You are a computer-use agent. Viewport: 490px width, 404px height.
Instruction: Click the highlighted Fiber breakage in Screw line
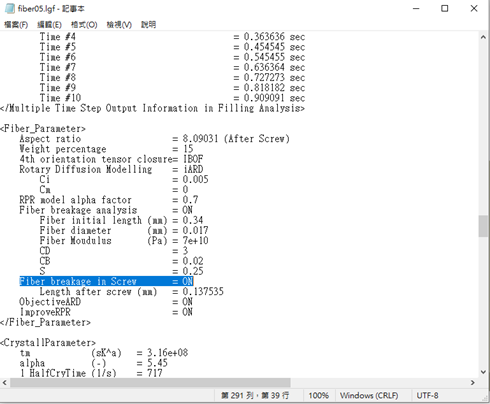pyautogui.click(x=106, y=281)
